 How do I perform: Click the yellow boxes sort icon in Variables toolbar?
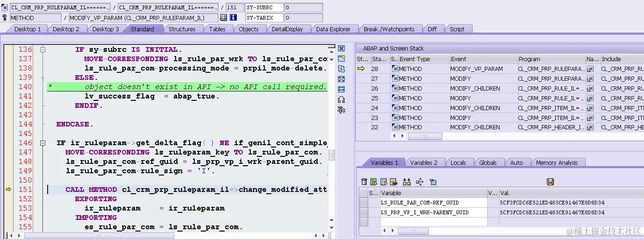[x=406, y=182]
